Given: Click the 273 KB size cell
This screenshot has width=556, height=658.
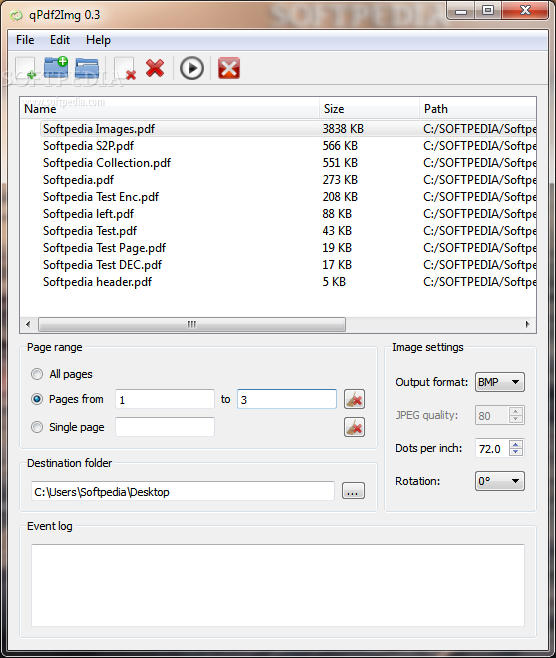Looking at the screenshot, I should (x=340, y=180).
